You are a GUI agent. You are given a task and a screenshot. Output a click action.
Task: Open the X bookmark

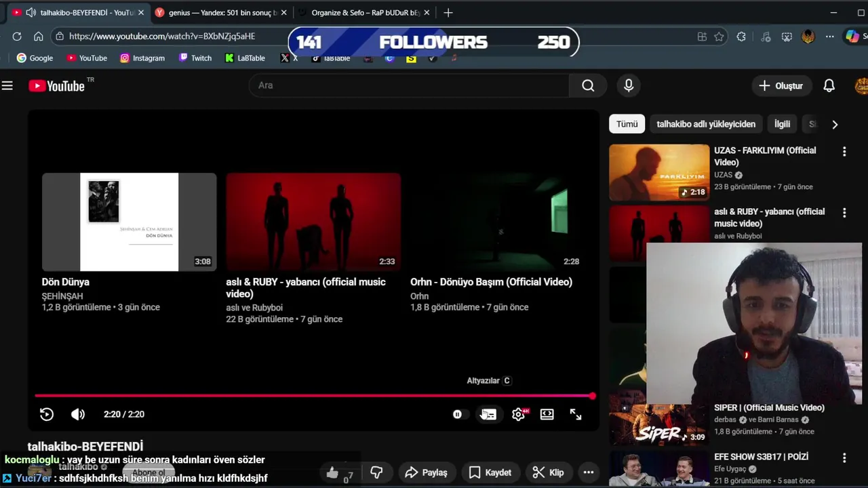(289, 58)
